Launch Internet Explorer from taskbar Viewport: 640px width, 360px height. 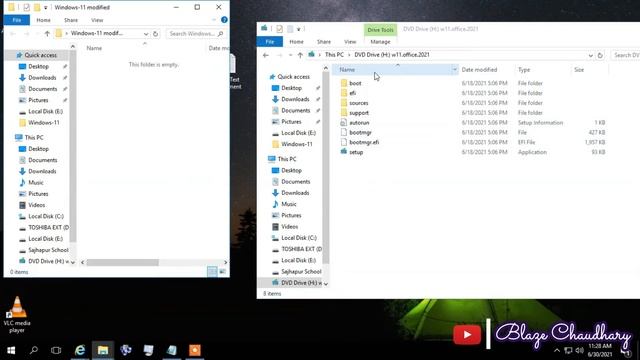[x=80, y=350]
